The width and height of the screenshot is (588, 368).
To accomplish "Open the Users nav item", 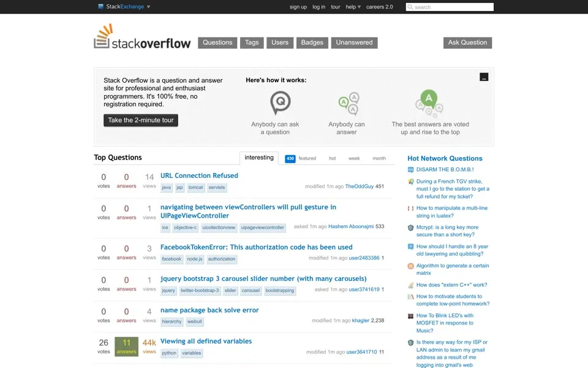I will coord(280,43).
